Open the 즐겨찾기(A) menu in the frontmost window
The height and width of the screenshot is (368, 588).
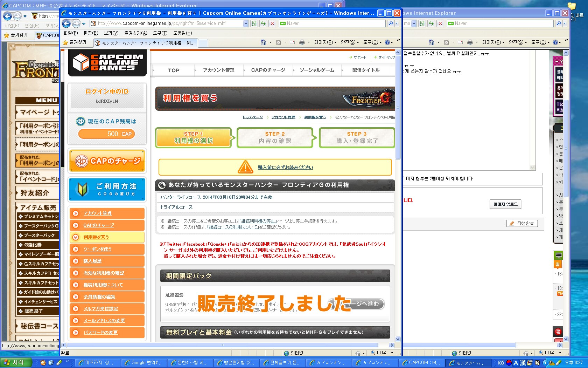point(135,33)
